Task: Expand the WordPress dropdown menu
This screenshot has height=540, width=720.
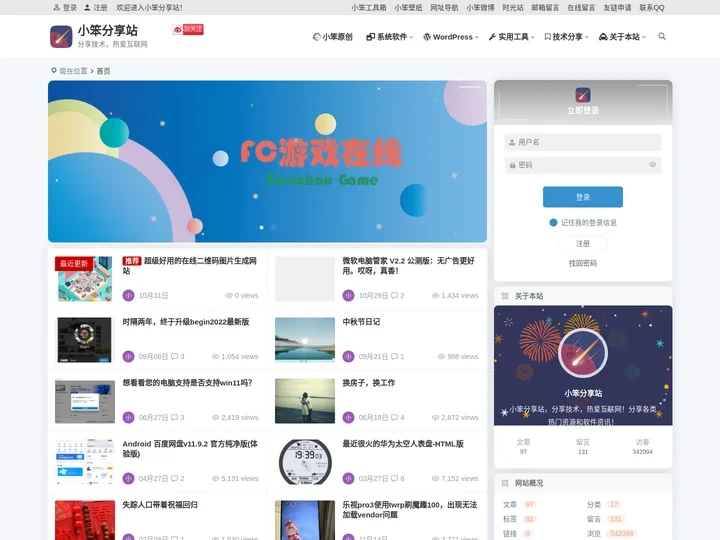Action: [x=451, y=37]
